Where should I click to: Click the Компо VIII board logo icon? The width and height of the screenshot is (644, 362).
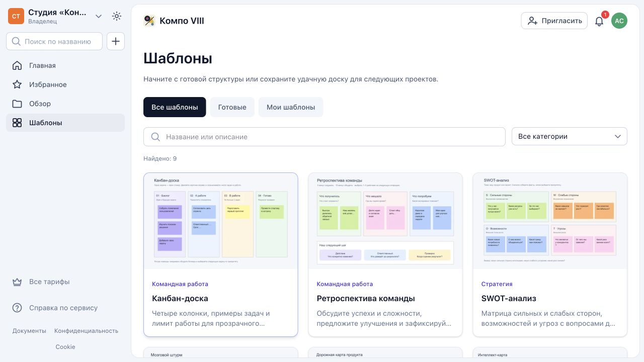[x=149, y=21]
